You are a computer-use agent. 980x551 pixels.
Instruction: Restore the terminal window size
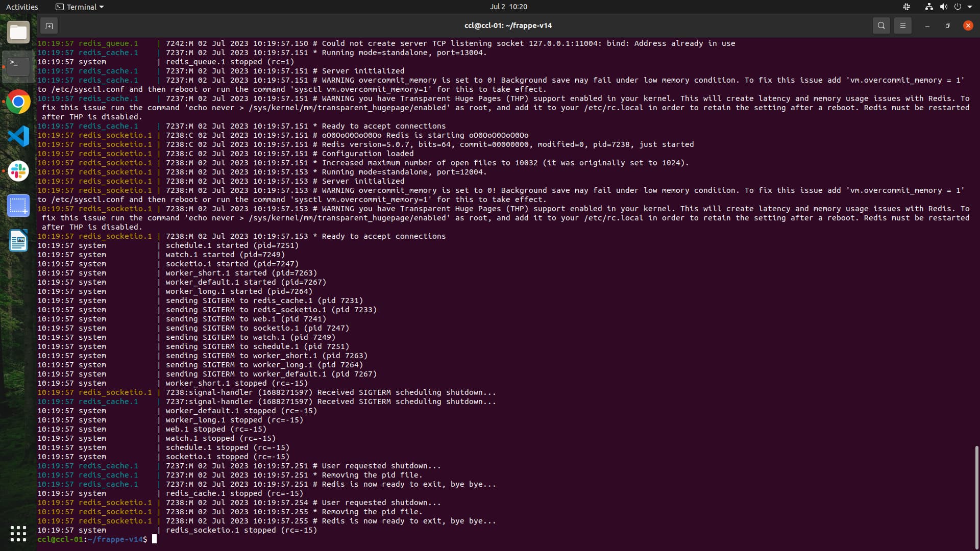pos(947,26)
